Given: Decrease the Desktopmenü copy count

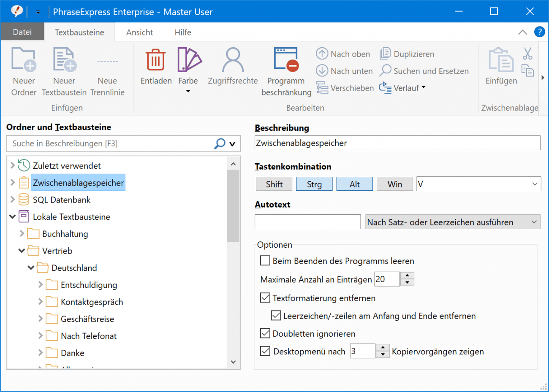Looking at the screenshot, I should click(383, 354).
